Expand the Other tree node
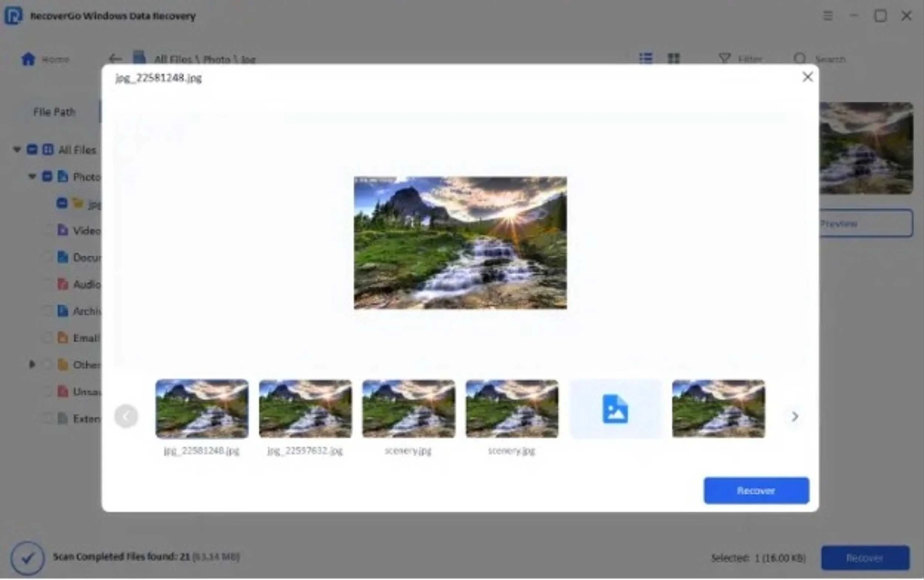 [32, 364]
